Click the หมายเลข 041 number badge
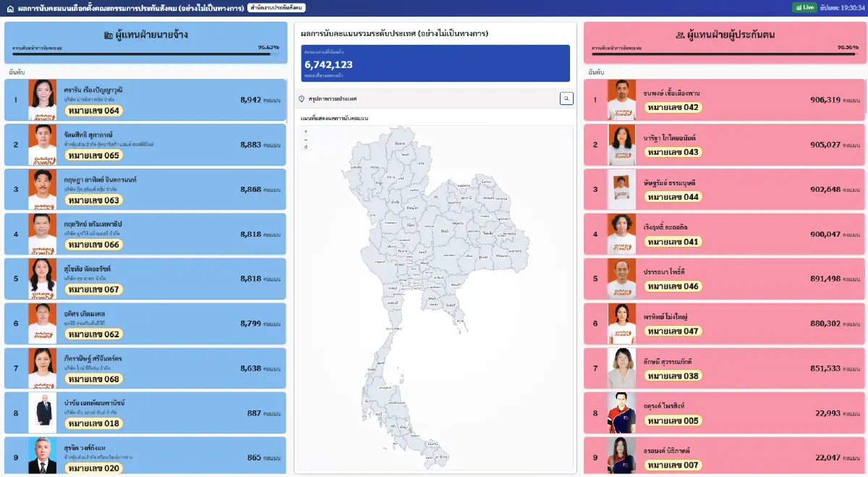The image size is (868, 477). coord(673,242)
